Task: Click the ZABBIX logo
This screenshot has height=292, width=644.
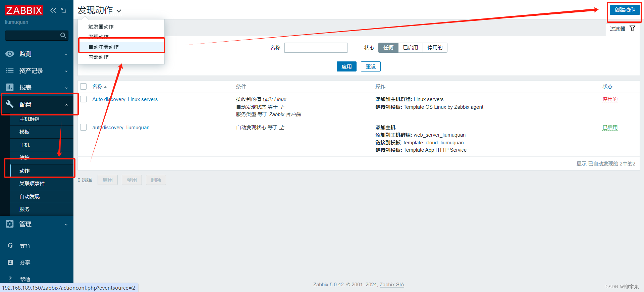Action: [x=24, y=10]
